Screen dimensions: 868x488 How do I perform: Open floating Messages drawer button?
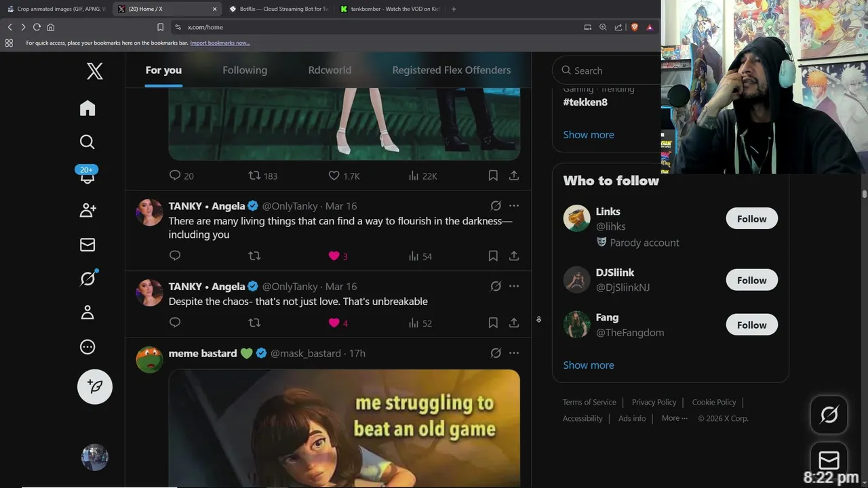(x=829, y=460)
